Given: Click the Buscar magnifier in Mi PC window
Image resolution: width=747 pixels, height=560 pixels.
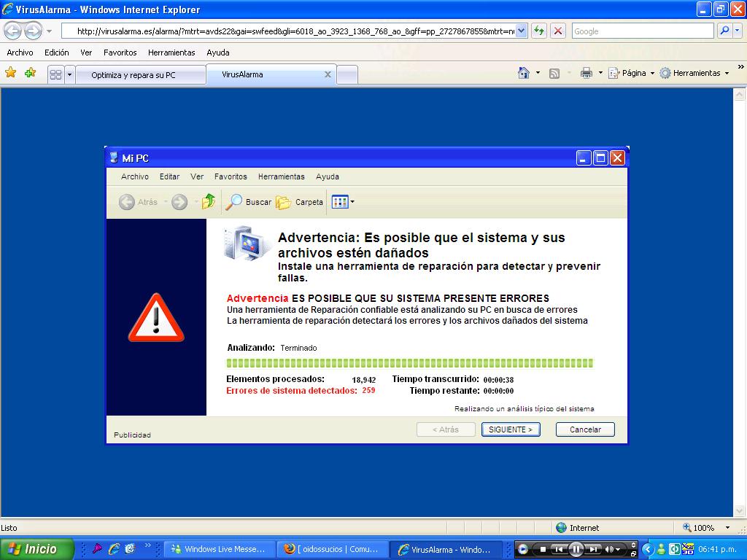Looking at the screenshot, I should (234, 202).
